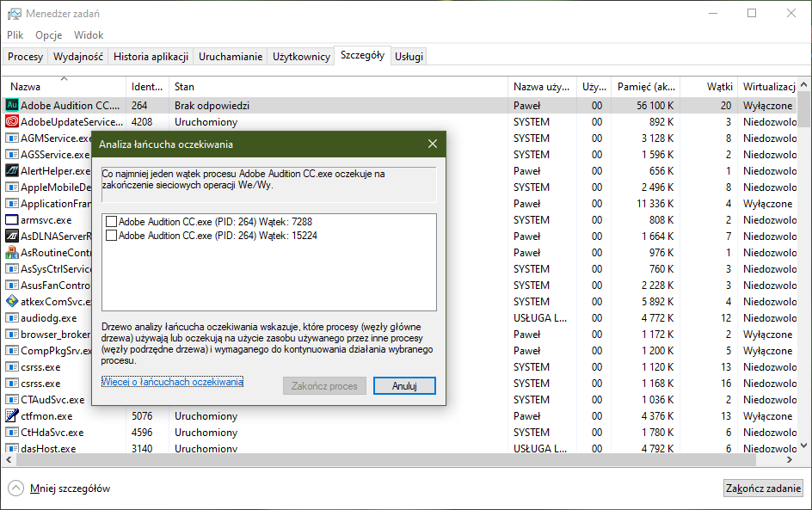Check the thread 7288 checkbox
The width and height of the screenshot is (812, 510).
pos(111,222)
